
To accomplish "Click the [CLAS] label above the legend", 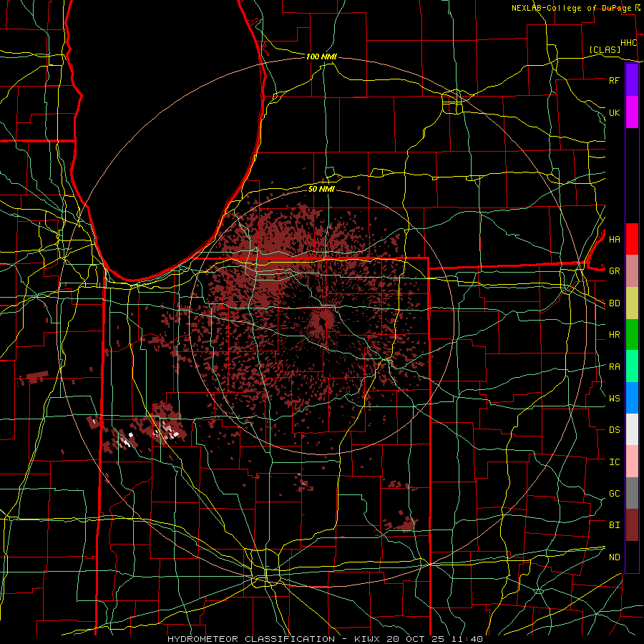I will coord(605,50).
